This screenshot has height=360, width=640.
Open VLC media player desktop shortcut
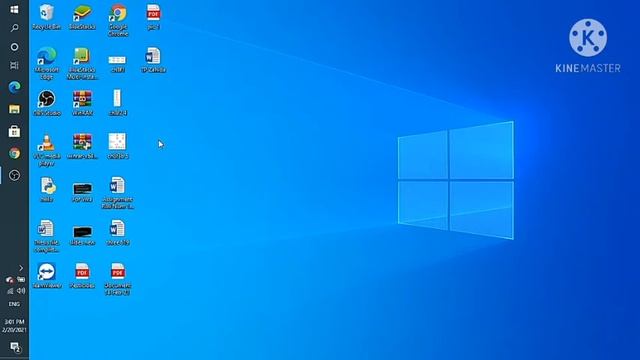47,150
